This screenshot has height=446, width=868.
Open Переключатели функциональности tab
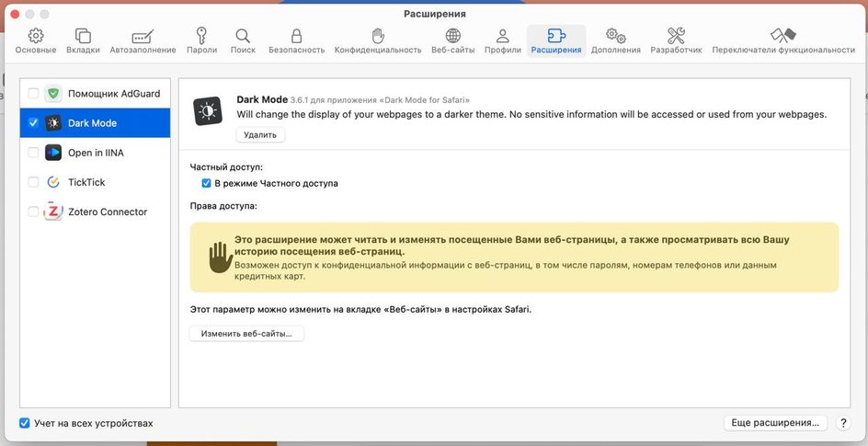point(783,41)
